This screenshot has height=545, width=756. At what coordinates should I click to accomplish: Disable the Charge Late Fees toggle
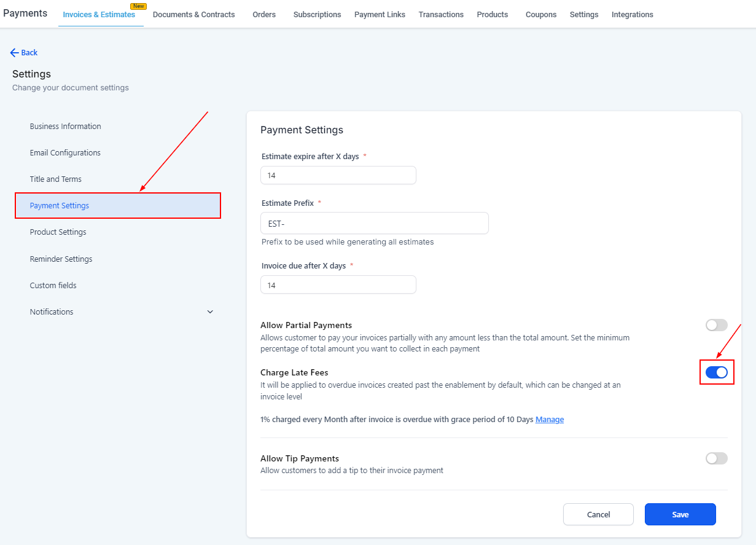coord(716,372)
